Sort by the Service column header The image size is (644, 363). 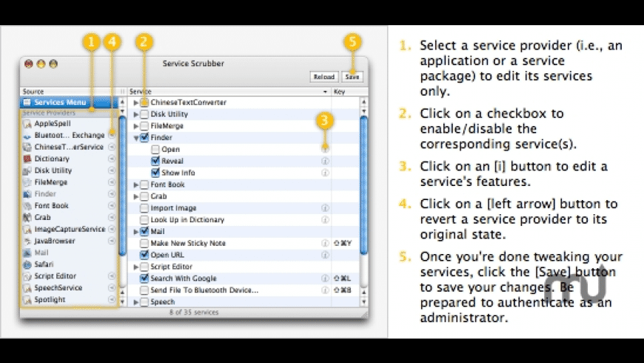(x=229, y=92)
